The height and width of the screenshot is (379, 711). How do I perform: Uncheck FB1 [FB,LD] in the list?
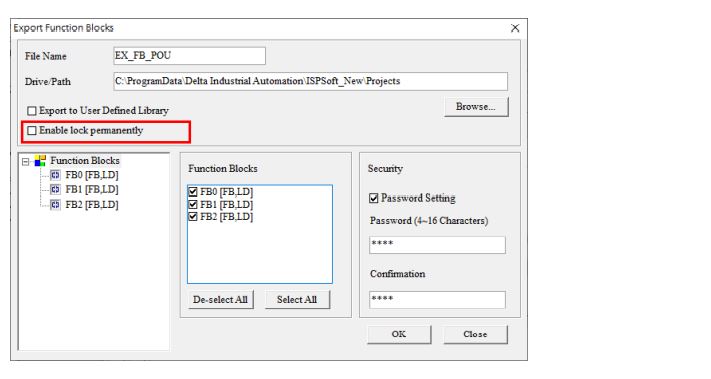point(193,204)
